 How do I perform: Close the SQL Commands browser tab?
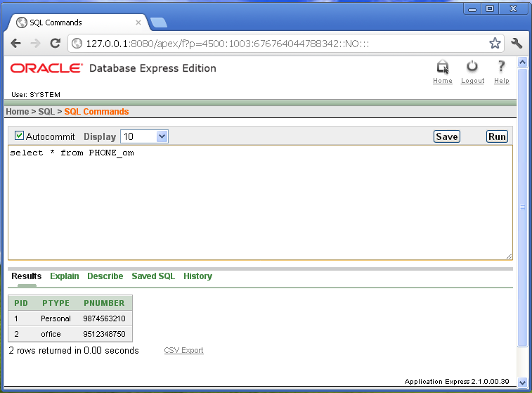(138, 22)
